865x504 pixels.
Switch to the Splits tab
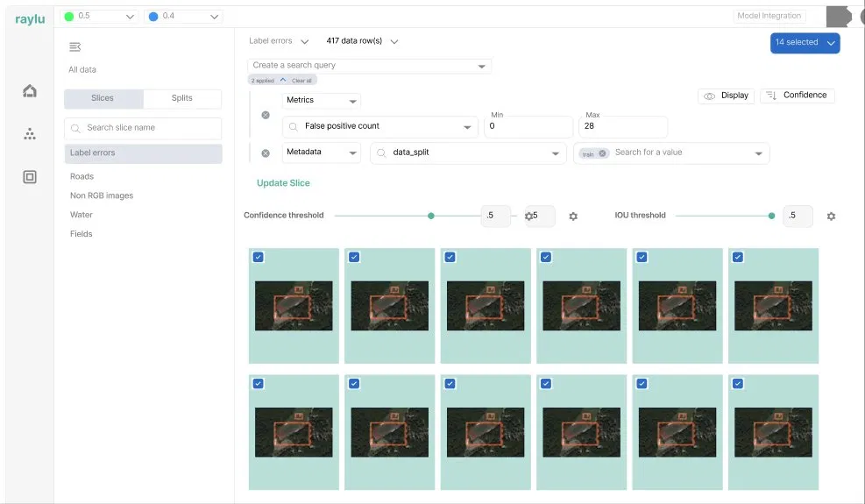(182, 98)
